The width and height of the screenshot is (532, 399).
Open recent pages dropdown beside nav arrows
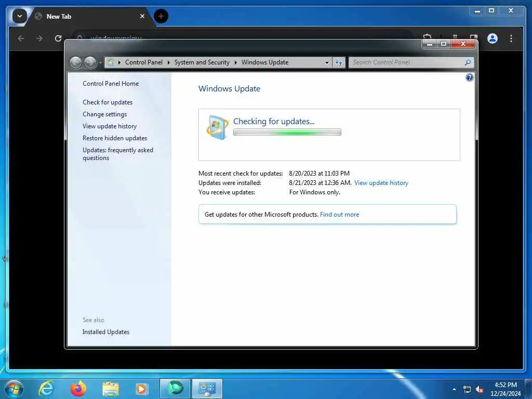click(100, 63)
